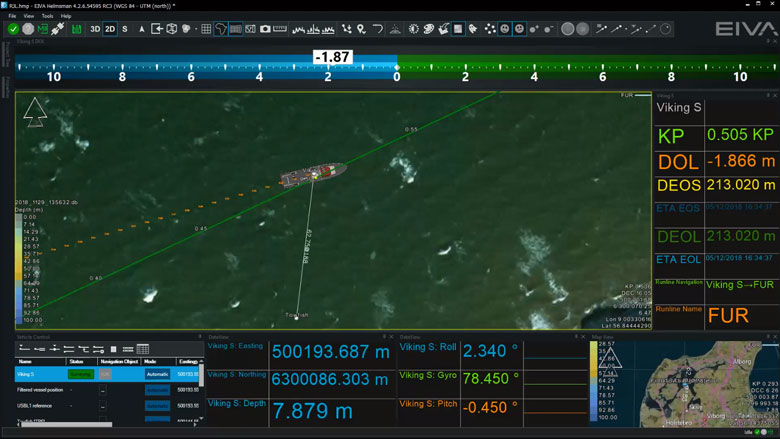
Task: Toggle the 2D view mode button
Action: click(110, 29)
